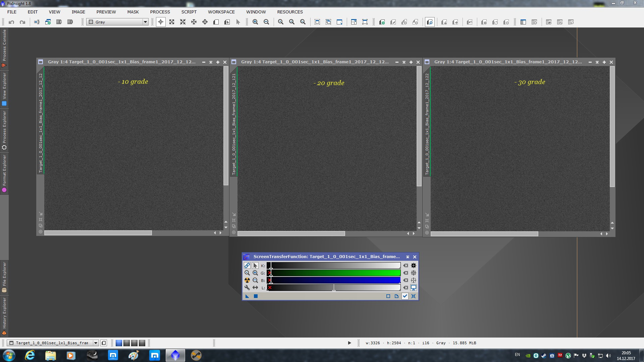Screen dimensions: 644x362
Task: Click the volume speaker tray icon
Action: pyautogui.click(x=608, y=356)
